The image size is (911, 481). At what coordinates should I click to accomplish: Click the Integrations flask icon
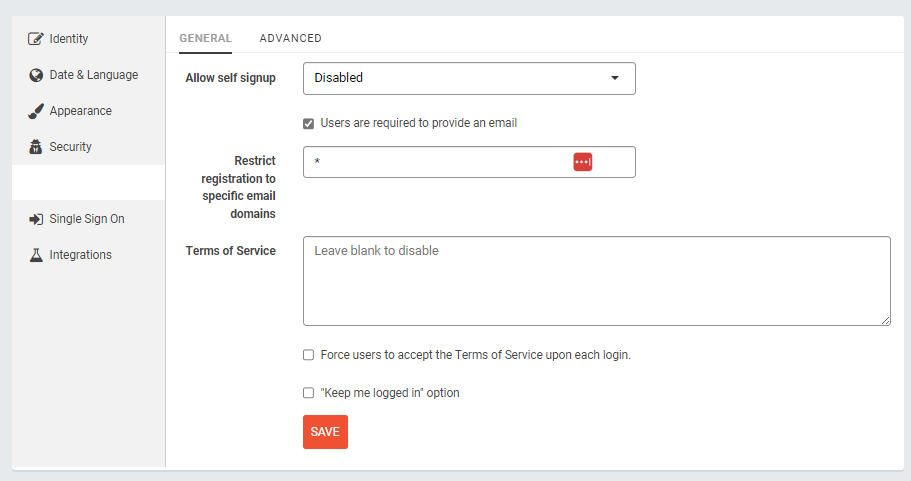pos(36,255)
